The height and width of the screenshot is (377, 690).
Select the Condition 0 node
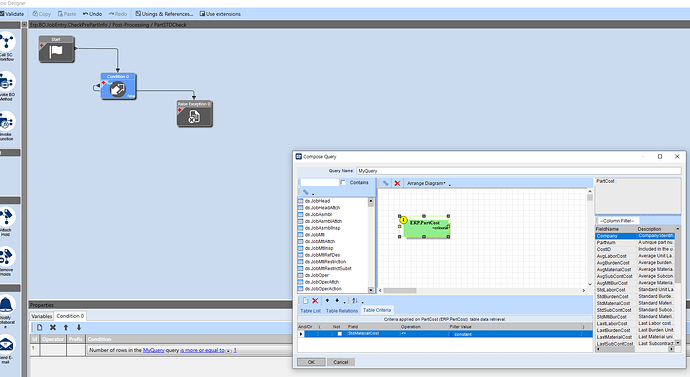(x=118, y=86)
